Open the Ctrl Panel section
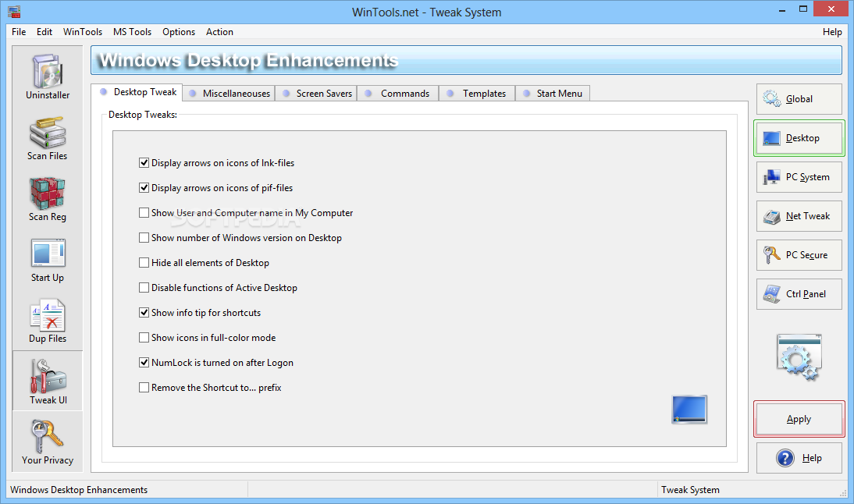The height and width of the screenshot is (504, 854). pos(799,294)
